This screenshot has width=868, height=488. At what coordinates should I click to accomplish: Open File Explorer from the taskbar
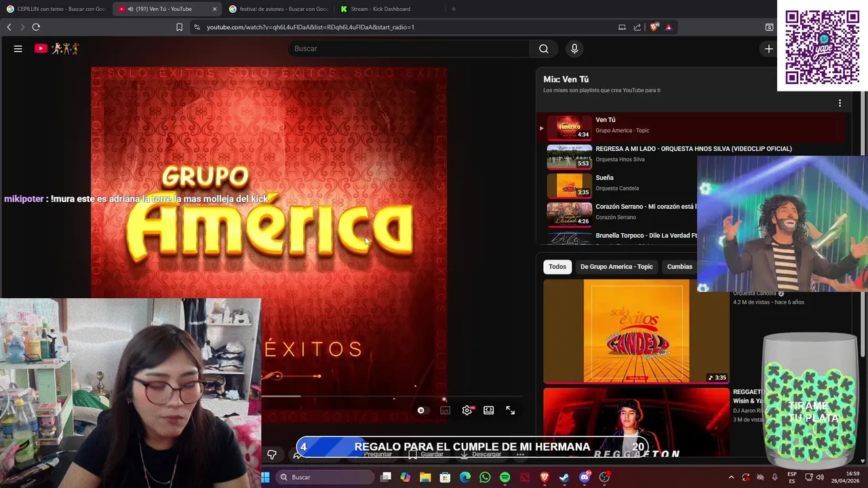(x=425, y=477)
